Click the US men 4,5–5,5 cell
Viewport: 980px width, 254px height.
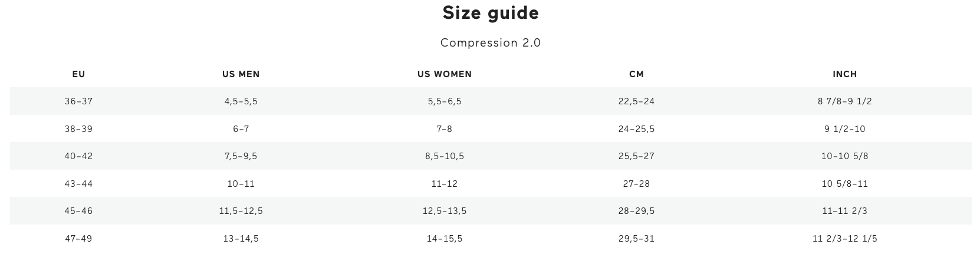[x=241, y=101]
